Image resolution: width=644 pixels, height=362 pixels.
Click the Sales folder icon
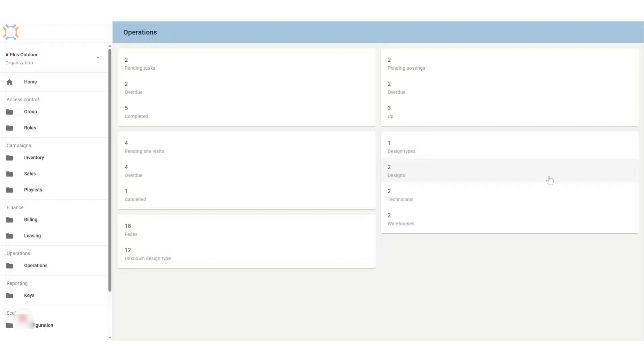pos(9,174)
